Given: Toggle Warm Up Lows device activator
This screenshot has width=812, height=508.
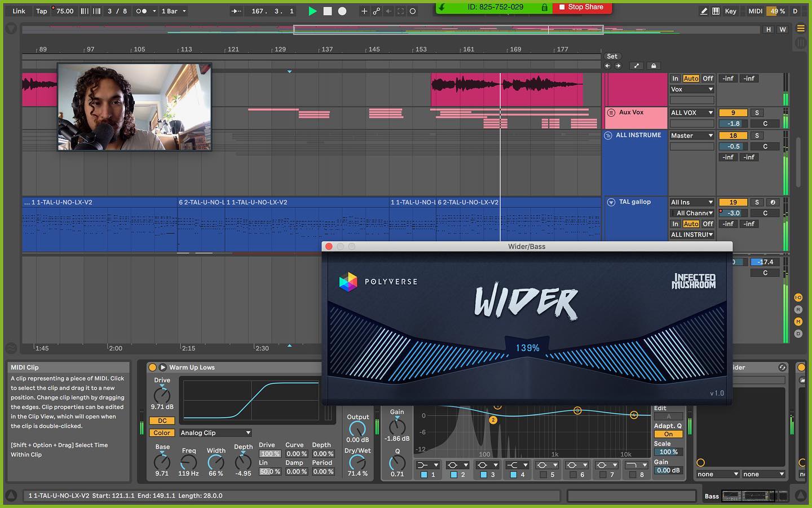Looking at the screenshot, I should coord(152,367).
